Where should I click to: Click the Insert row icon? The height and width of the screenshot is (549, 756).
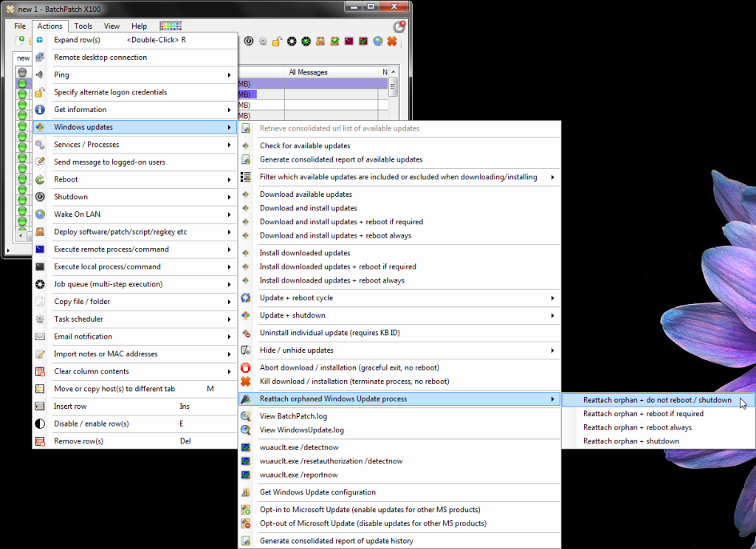(40, 407)
